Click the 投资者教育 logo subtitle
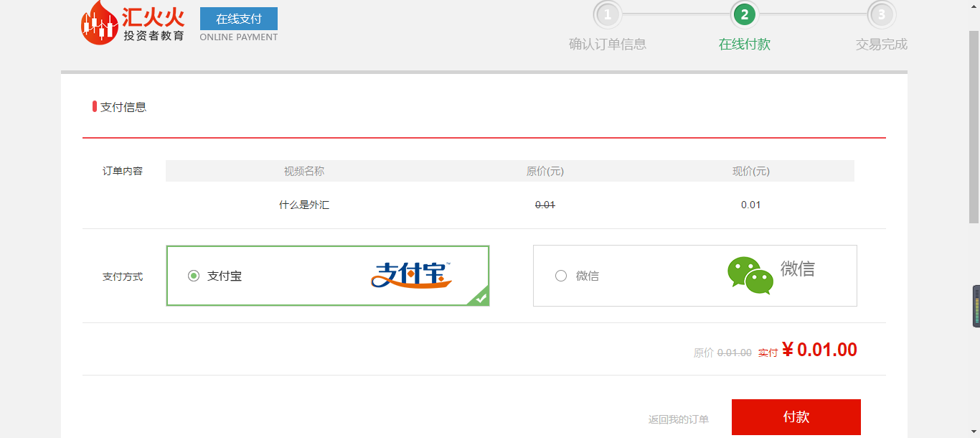This screenshot has width=980, height=438. pos(154,36)
